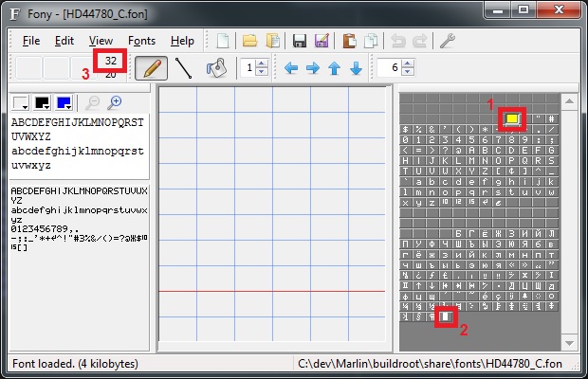Viewport: 588px width, 379px height.
Task: Select the Paint bucket fill tool
Action: (x=216, y=68)
